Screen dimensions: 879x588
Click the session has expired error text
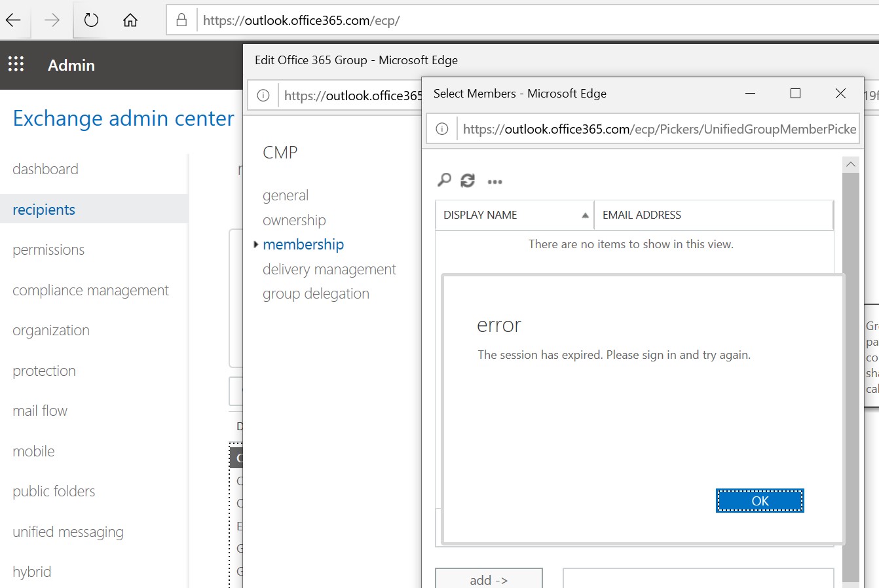pos(614,355)
